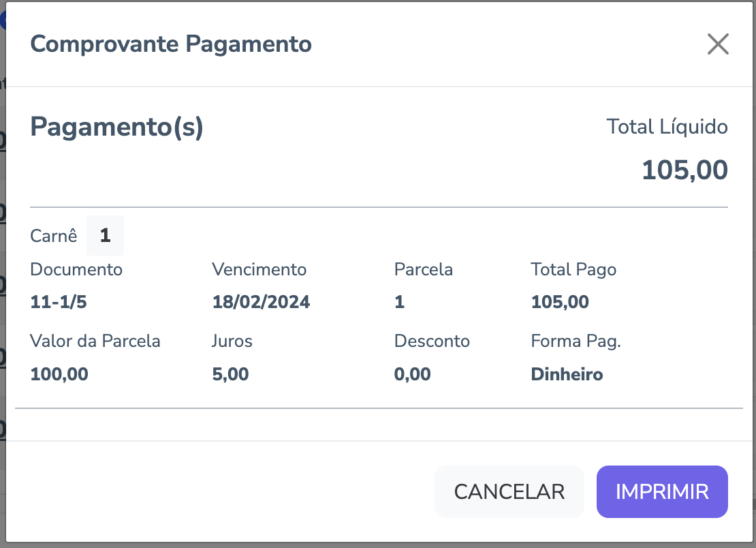Close the Comprovante Pagamento dialog with X
Viewport: 756px width, 548px height.
point(718,44)
